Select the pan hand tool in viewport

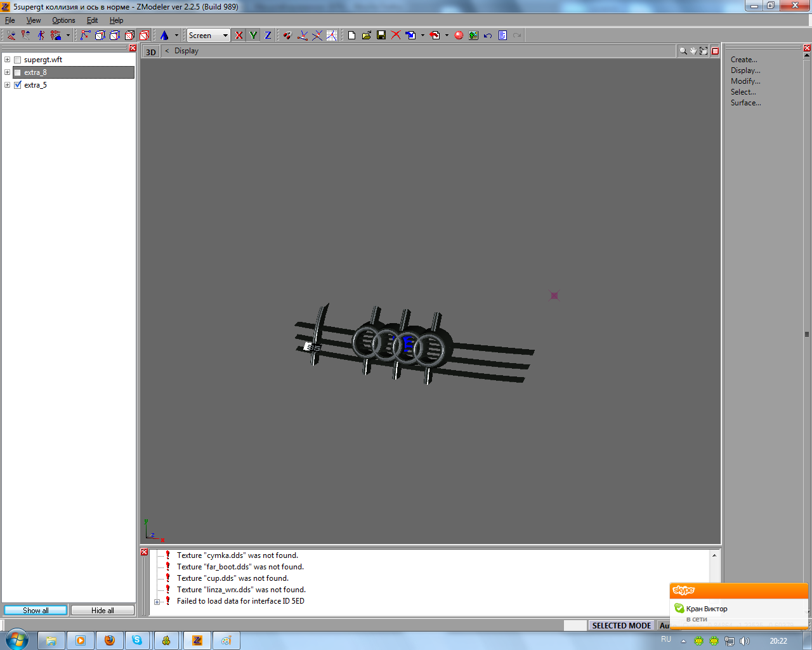693,51
